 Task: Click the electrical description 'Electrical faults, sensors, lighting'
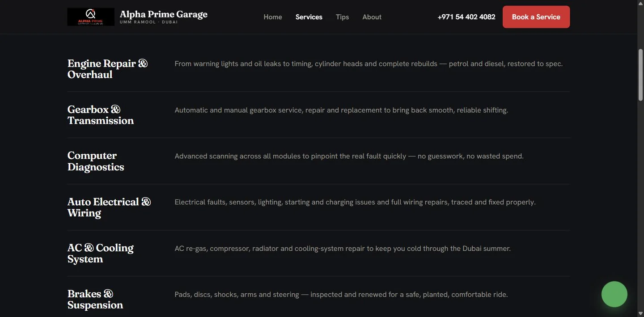pyautogui.click(x=355, y=202)
